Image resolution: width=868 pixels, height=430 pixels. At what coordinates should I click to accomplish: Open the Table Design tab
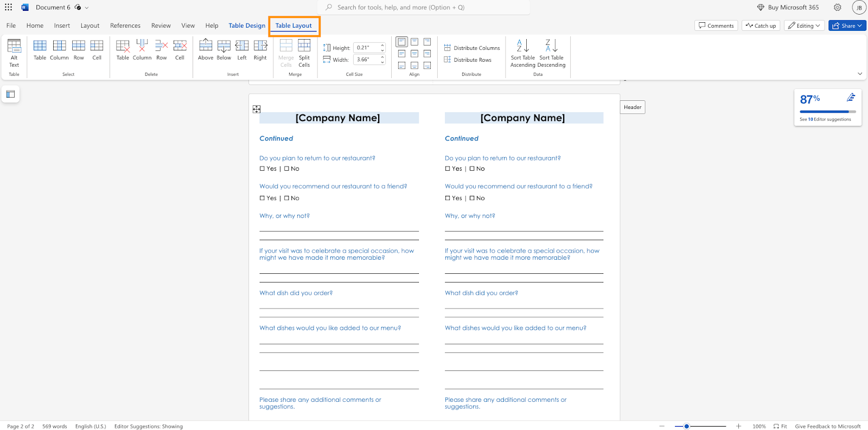pyautogui.click(x=247, y=25)
